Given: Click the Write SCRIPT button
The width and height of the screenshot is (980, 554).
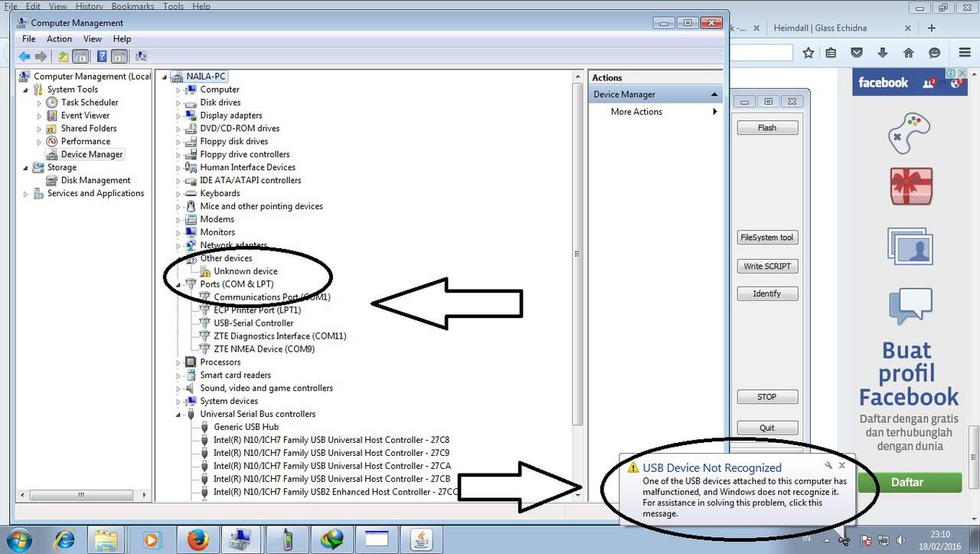Looking at the screenshot, I should pos(767,267).
